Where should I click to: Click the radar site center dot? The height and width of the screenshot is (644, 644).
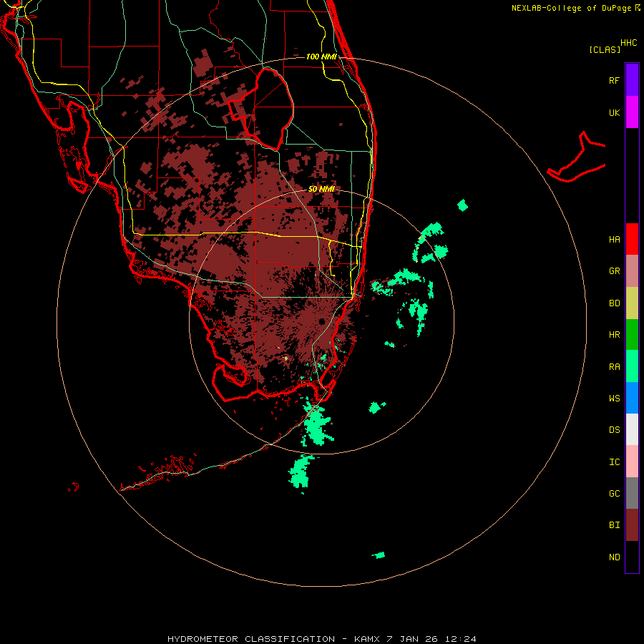click(x=322, y=321)
